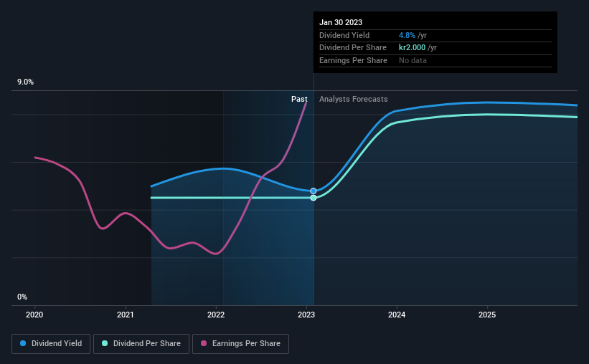This screenshot has height=364, width=589.
Task: Click the teal Dividend Per Share legend dot
Action: [x=105, y=343]
